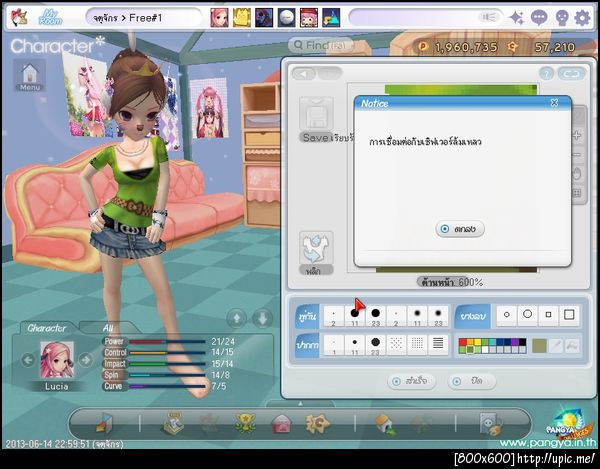
Task: Open the My Room icon in the top bar
Action: (x=51, y=17)
